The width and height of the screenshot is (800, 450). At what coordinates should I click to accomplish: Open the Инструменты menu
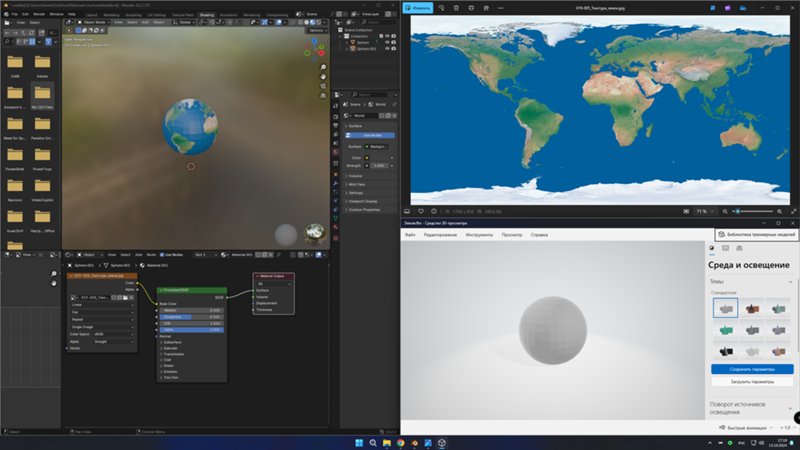click(478, 234)
